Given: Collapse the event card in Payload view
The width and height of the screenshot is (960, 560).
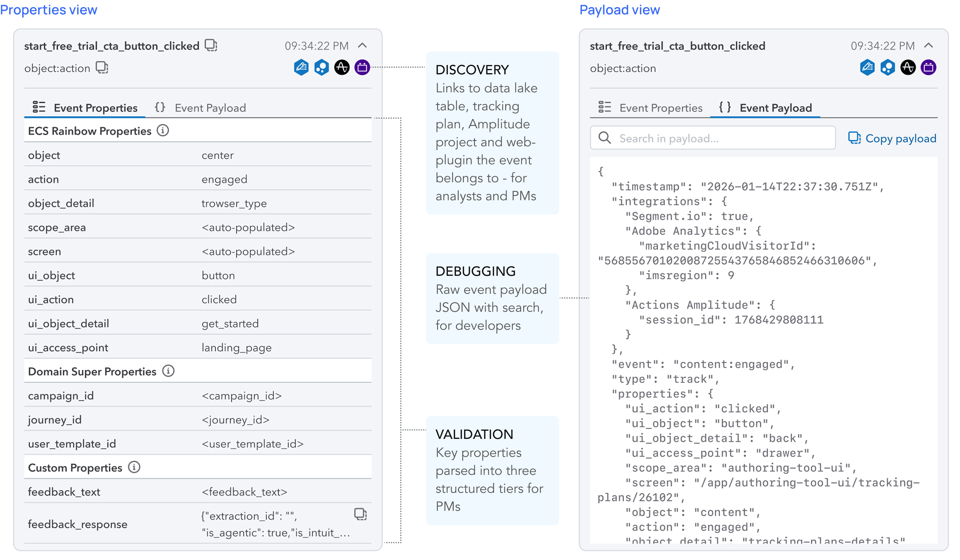Looking at the screenshot, I should click(929, 45).
